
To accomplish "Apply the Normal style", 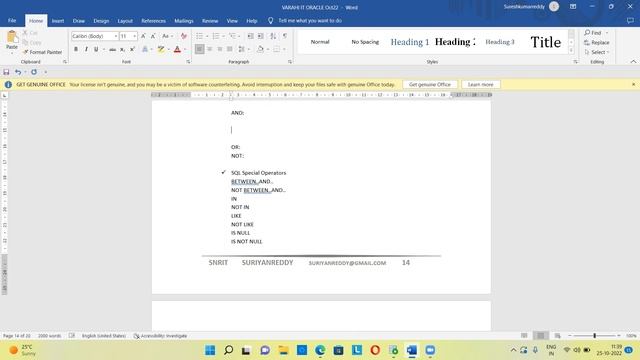I will [x=320, y=42].
